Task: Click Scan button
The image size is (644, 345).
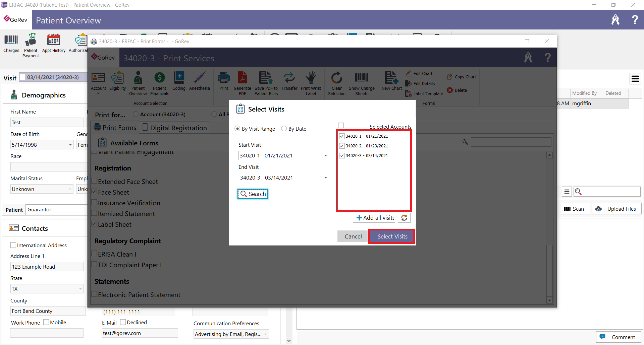Action: [x=575, y=209]
